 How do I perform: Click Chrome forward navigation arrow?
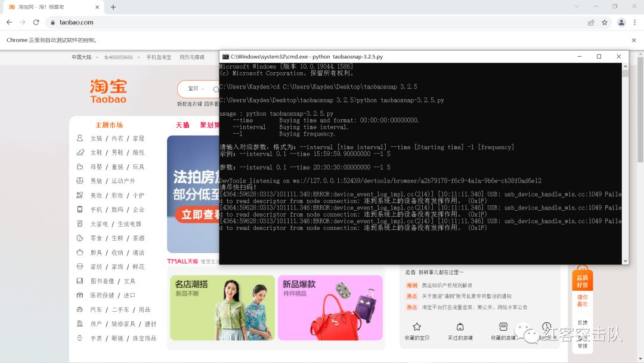tap(23, 22)
